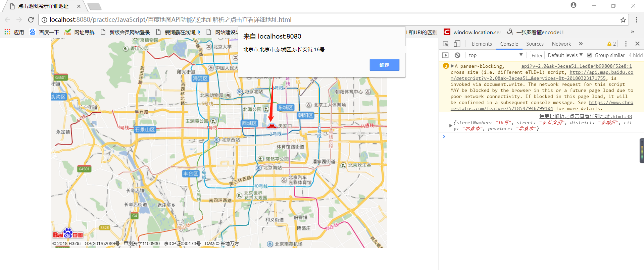644x270 pixels.
Task: Click the 北京南苑机场 airport icon
Action: [270, 244]
